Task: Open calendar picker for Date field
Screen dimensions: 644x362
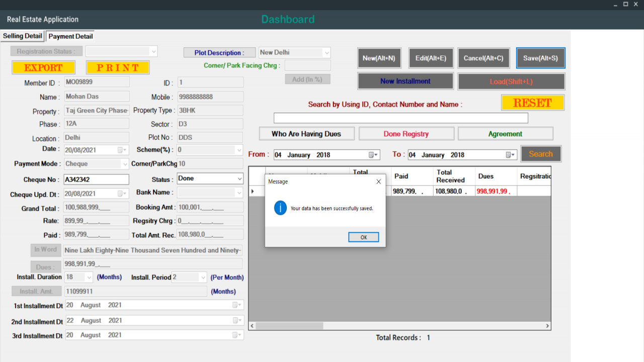Action: coord(121,150)
